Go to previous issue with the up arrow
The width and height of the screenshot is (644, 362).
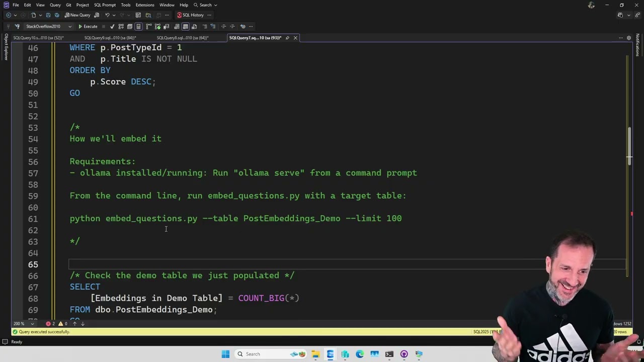pos(74,324)
